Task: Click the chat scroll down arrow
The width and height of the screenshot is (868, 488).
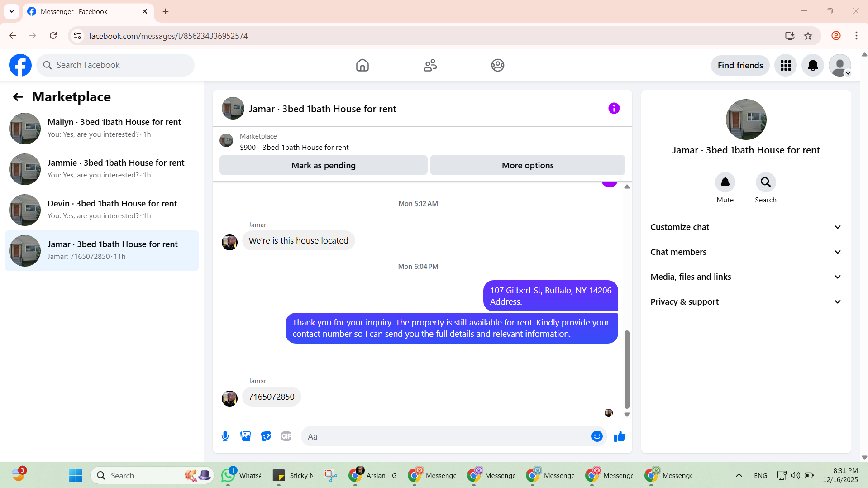Action: point(627,414)
